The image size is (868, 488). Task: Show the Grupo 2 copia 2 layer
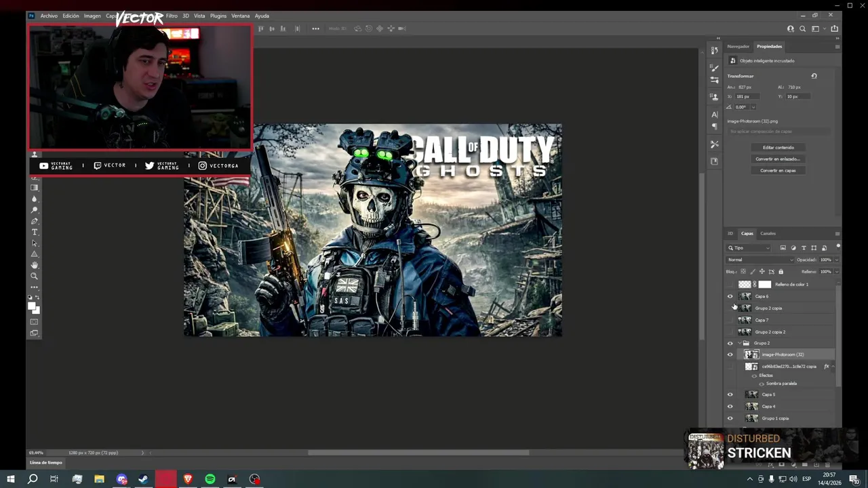click(x=730, y=332)
